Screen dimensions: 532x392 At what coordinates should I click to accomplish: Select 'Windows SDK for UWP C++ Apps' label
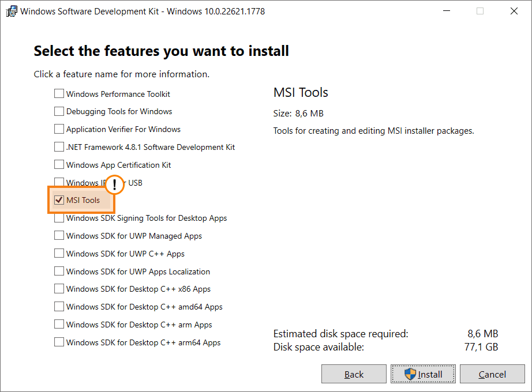[x=126, y=254]
